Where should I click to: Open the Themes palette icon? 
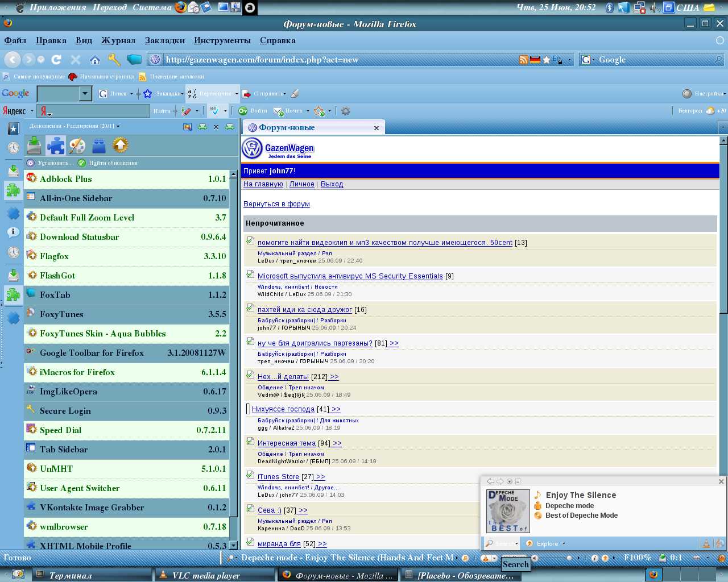(77, 145)
